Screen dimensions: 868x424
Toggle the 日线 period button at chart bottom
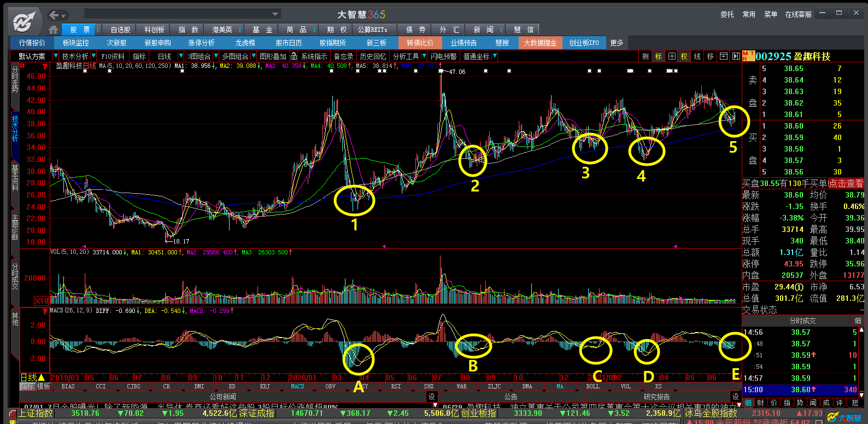[33, 377]
